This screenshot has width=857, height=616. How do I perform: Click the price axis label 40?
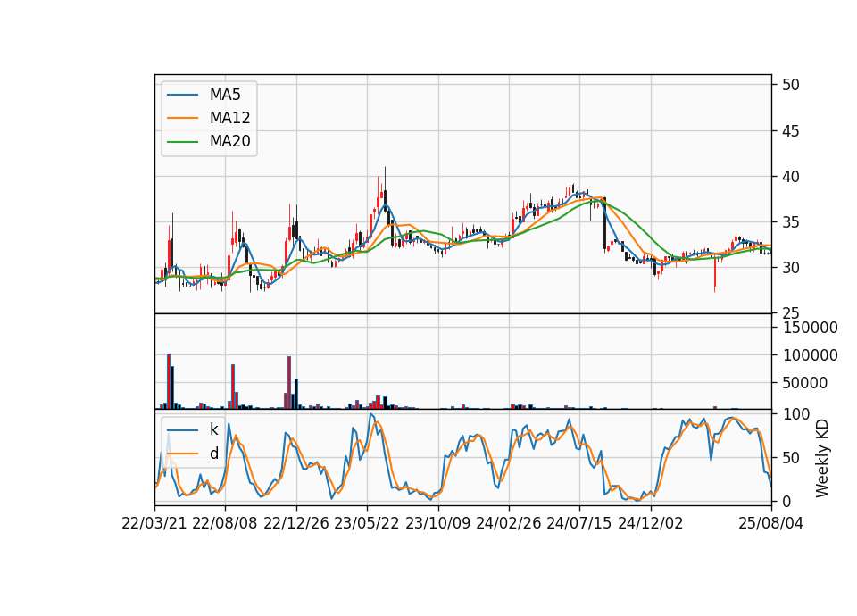pos(791,177)
